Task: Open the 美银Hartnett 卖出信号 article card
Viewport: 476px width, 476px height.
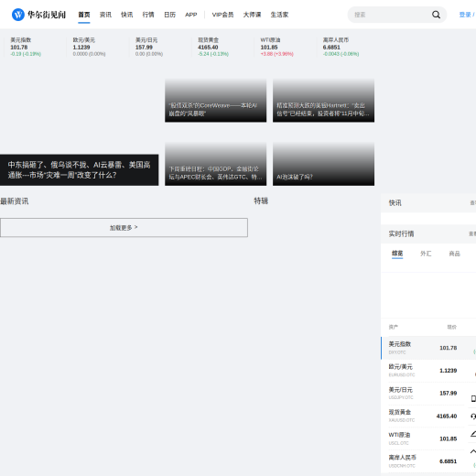Action: [323, 101]
